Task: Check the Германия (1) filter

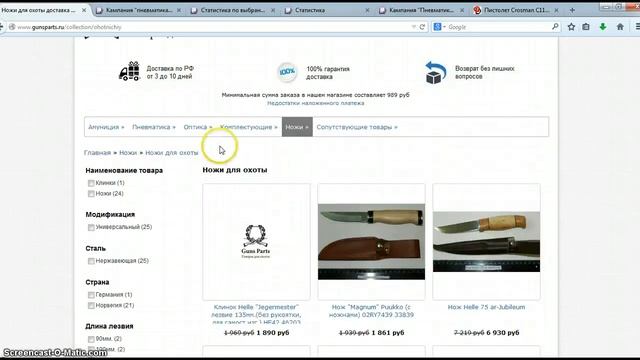Action: (x=91, y=295)
